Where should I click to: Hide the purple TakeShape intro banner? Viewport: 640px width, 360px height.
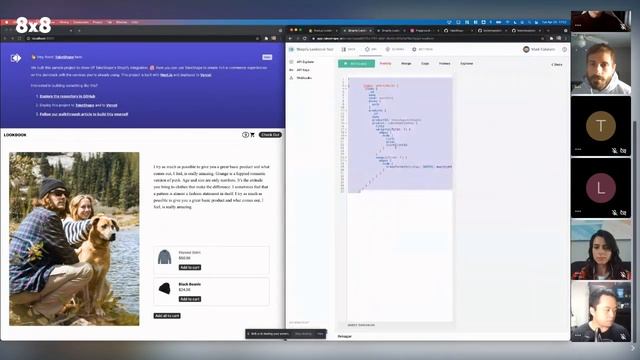pos(267,57)
